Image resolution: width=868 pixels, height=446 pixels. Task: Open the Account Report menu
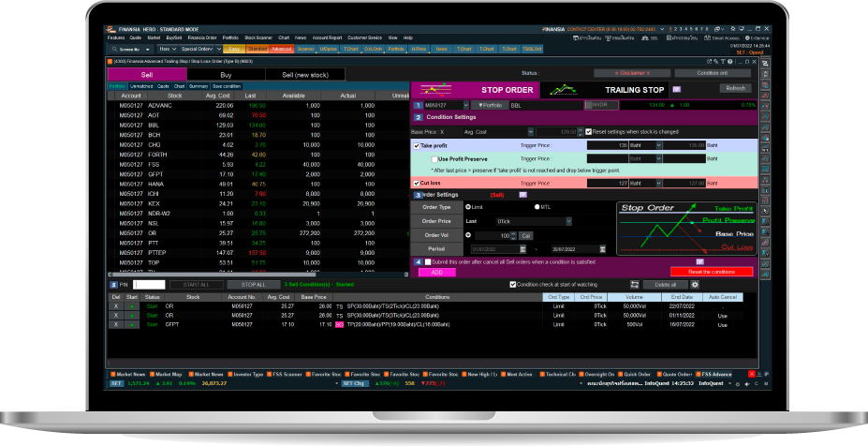point(327,37)
